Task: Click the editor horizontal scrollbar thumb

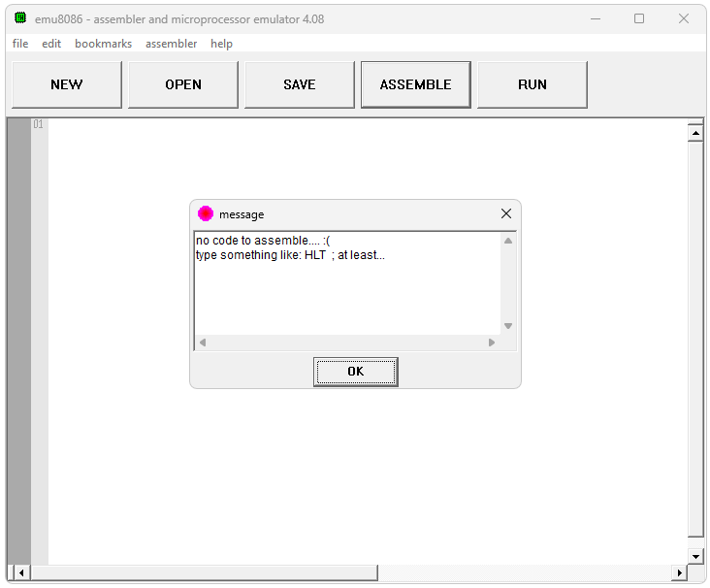Action: tap(204, 572)
